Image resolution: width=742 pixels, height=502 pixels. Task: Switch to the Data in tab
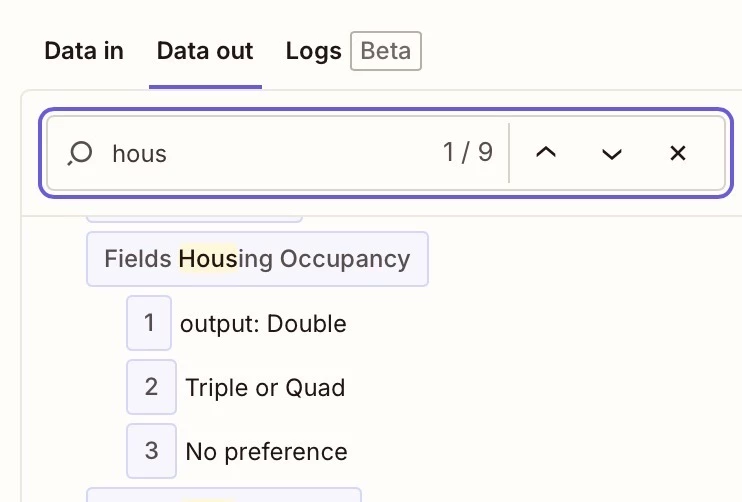coord(84,51)
